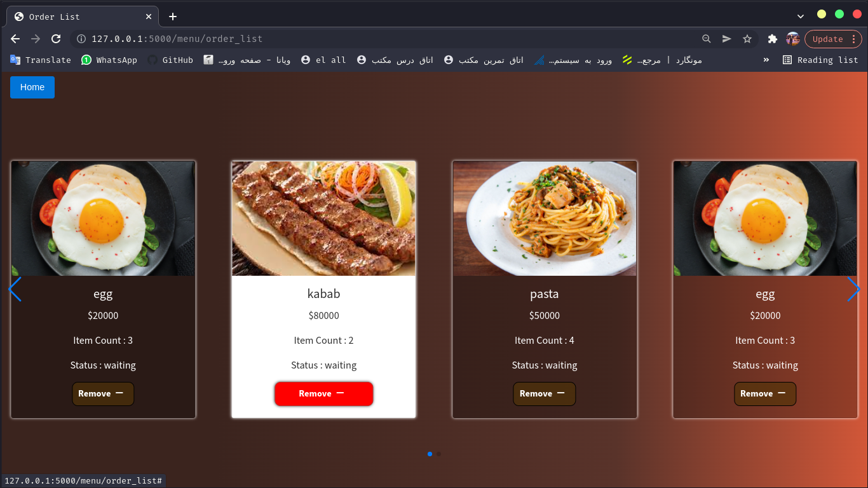Close the Order List tab
The image size is (868, 488).
point(149,17)
